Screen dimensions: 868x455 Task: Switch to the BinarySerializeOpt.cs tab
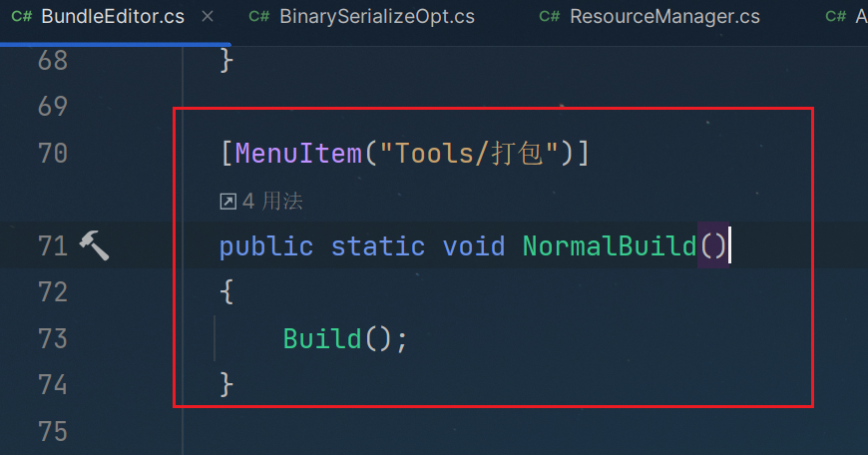click(x=377, y=17)
